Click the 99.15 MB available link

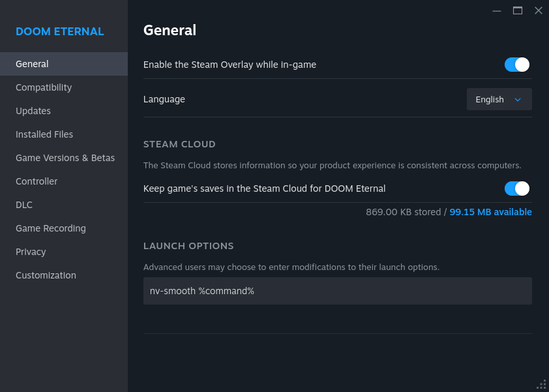[490, 211]
